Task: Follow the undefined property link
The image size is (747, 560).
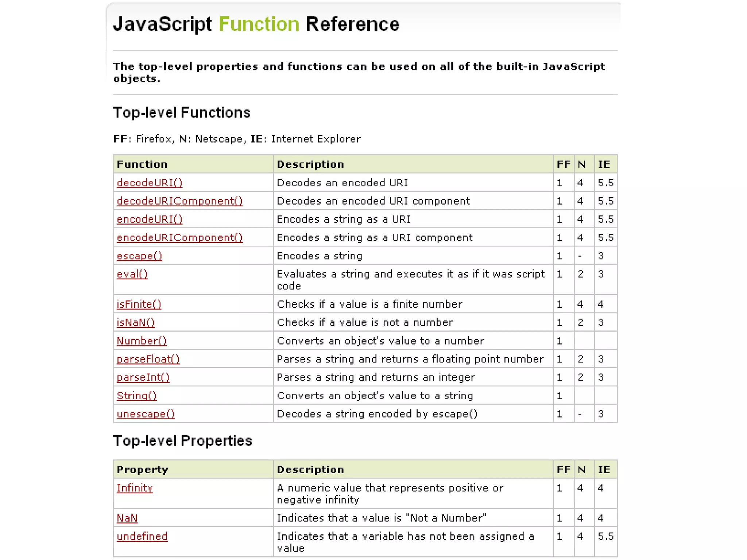Action: click(142, 536)
